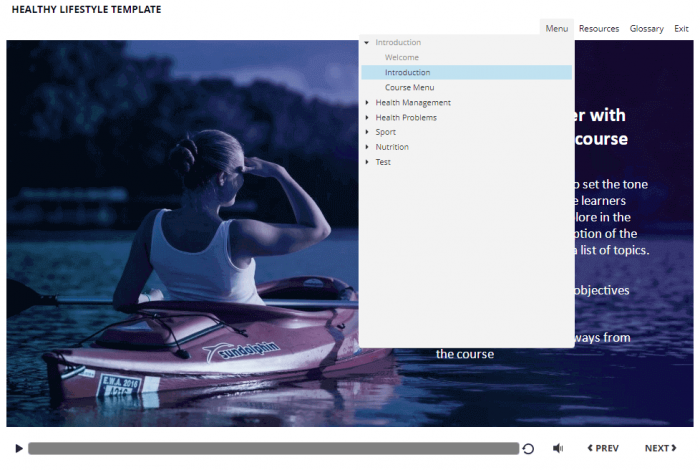Exit the course via Exit link
Viewport: 700px width, 470px height.
point(681,29)
